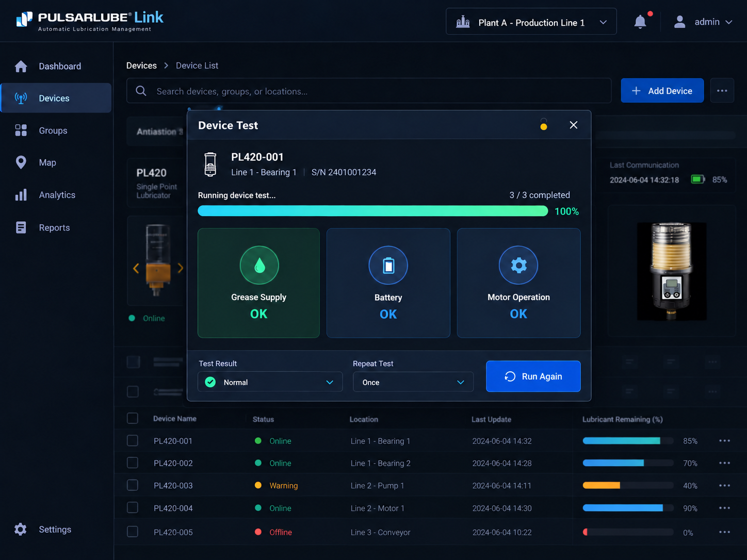
Task: Click the green battery icon showing 85%
Action: [x=698, y=179]
